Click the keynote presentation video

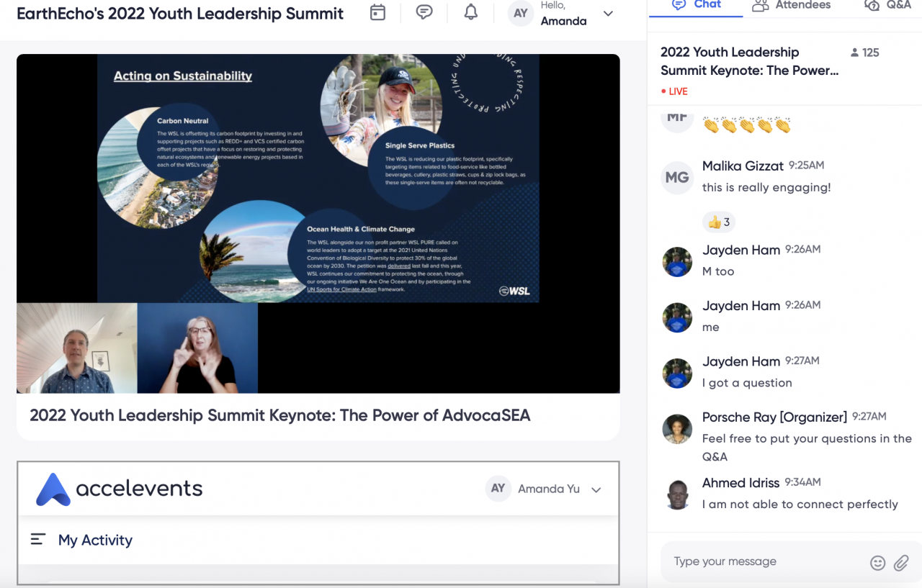318,223
